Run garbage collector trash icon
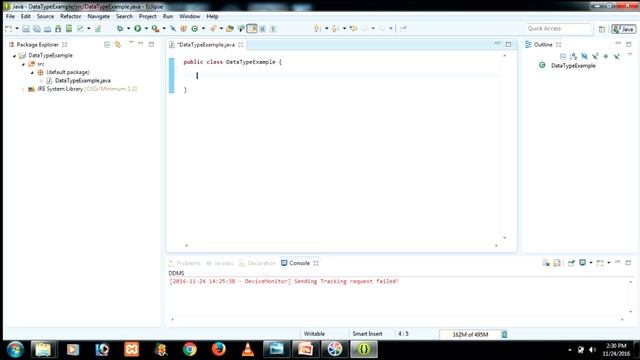 tap(504, 334)
